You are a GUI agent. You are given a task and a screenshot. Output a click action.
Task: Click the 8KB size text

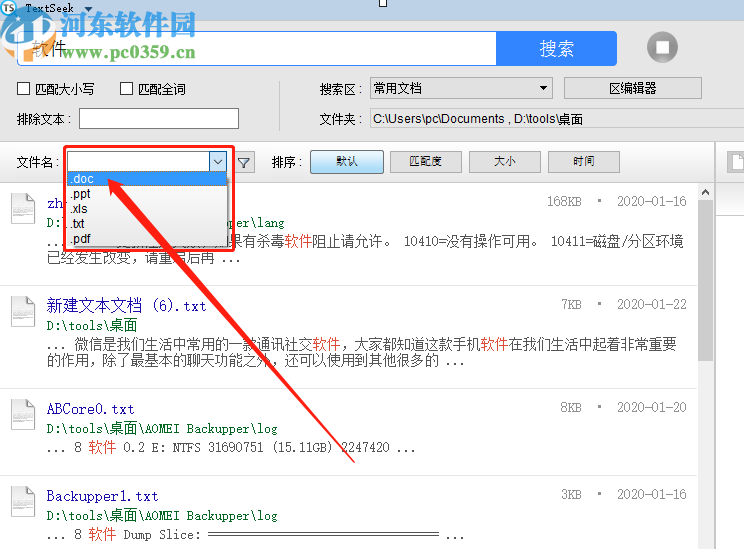pos(571,407)
